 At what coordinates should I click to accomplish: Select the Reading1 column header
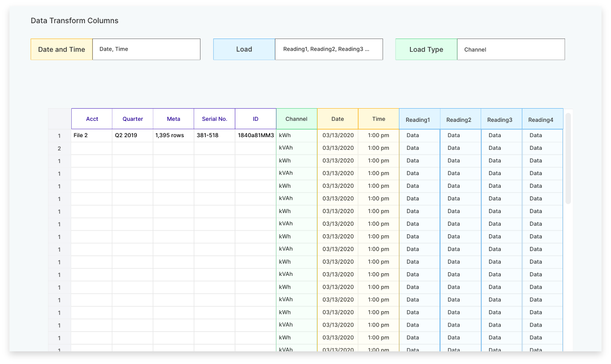419,120
